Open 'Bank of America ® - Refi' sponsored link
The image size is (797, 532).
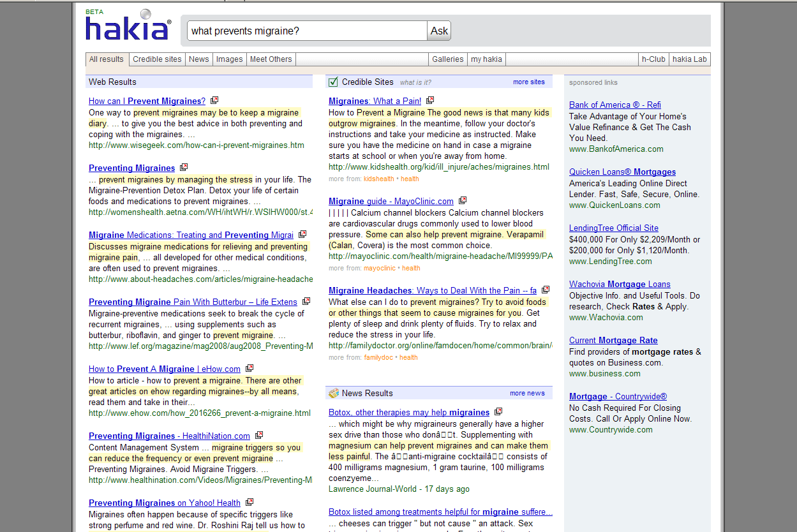(615, 105)
